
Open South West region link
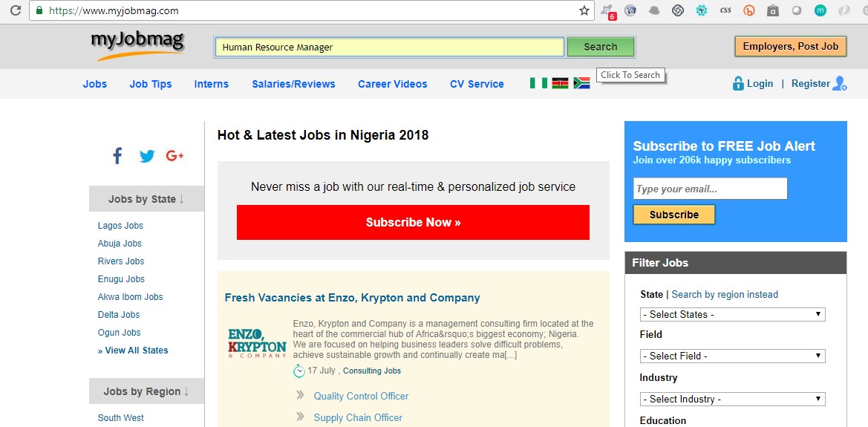[x=121, y=417]
